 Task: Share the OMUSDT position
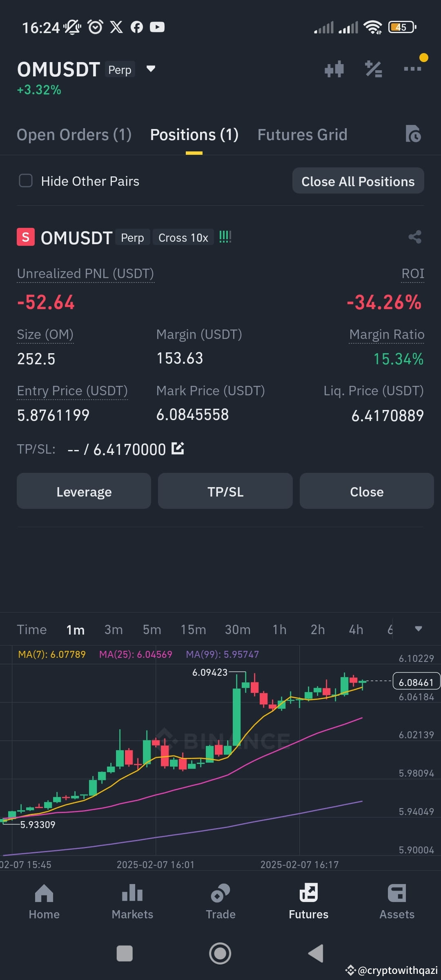415,237
